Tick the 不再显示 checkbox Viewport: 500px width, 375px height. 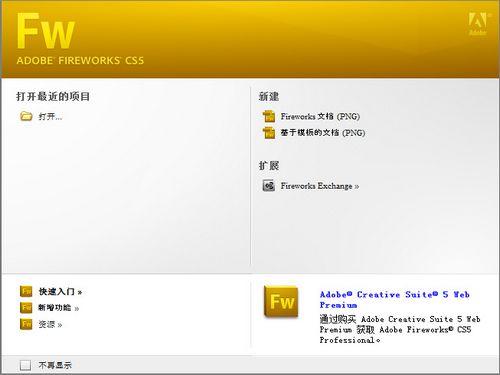(x=25, y=365)
